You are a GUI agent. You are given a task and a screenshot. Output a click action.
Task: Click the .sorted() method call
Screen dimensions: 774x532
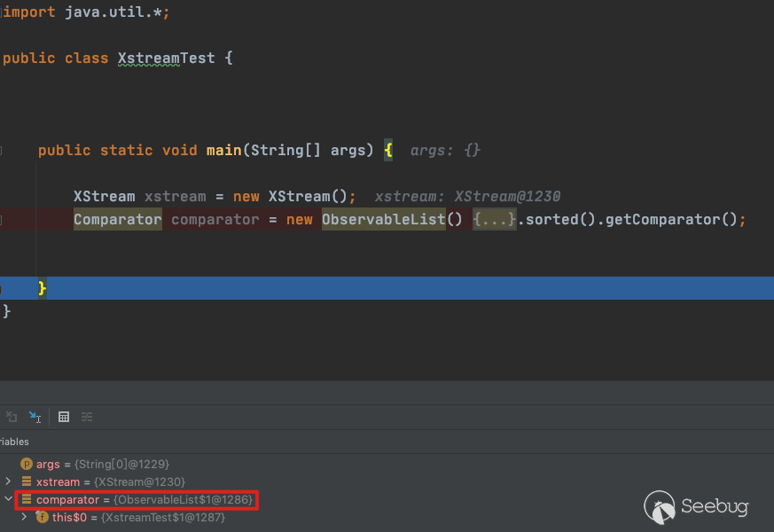(x=556, y=219)
